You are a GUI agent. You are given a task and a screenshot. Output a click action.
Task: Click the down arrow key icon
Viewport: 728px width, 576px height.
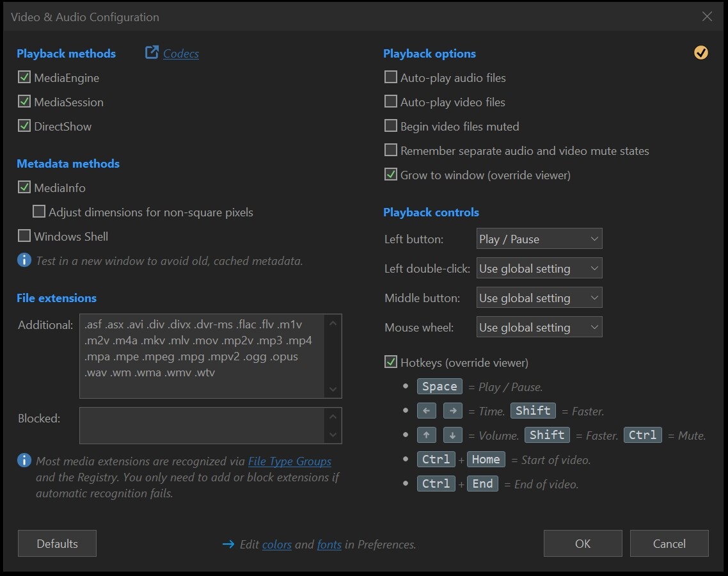(453, 435)
